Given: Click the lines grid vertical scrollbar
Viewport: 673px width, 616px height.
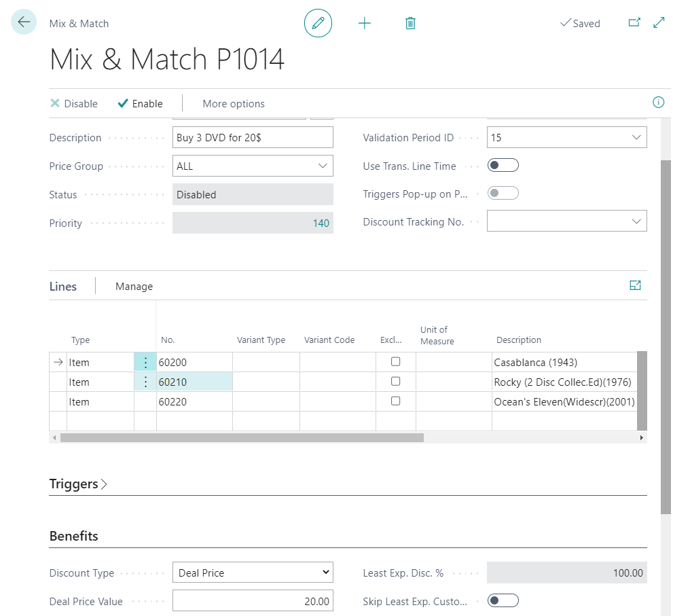Looking at the screenshot, I should [x=642, y=391].
